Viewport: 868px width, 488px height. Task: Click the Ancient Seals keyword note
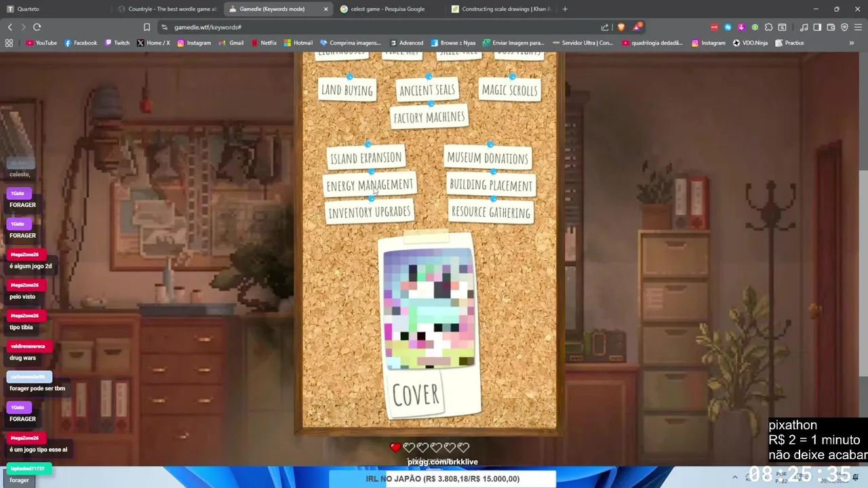pos(428,90)
